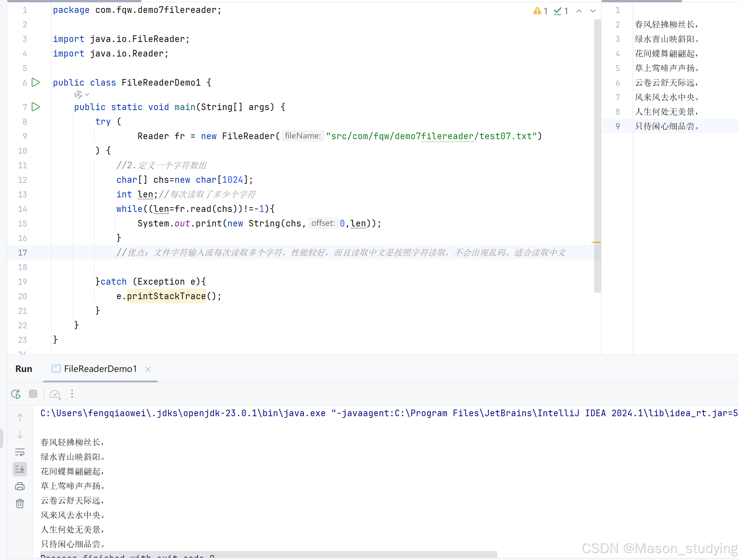The image size is (739, 560).
Task: Click the Up the stack trace arrow
Action: pyautogui.click(x=20, y=418)
